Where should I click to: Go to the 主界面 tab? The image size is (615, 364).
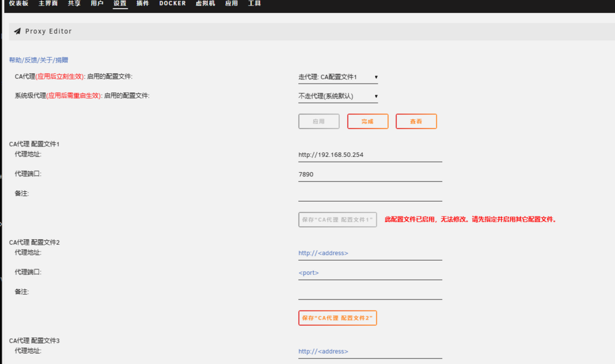coord(48,4)
